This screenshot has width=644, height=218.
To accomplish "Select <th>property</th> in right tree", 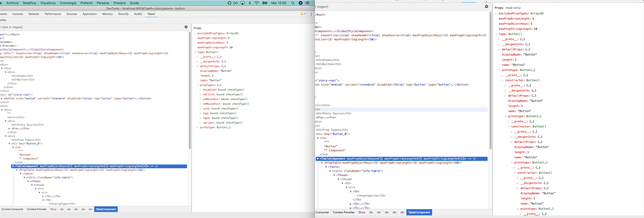I will (371, 196).
